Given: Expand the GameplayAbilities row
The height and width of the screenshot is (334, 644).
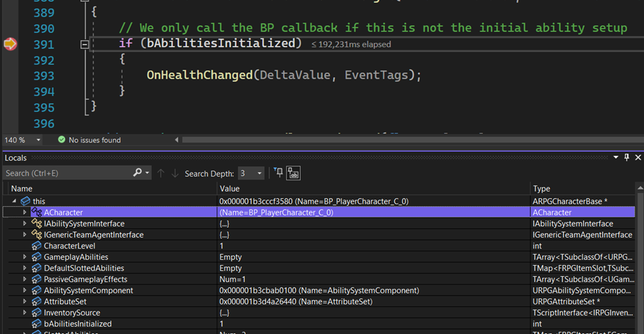Looking at the screenshot, I should [25, 256].
